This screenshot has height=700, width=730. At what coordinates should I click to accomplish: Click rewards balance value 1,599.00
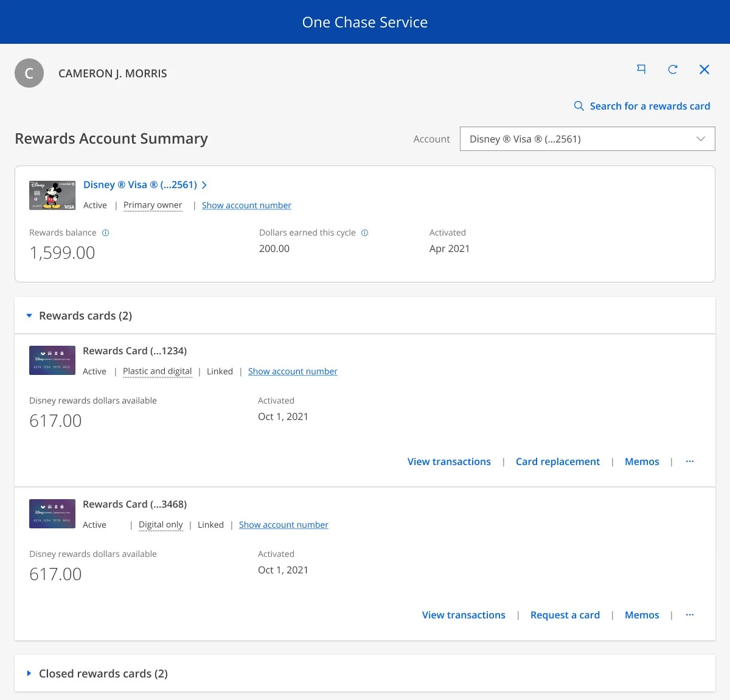click(x=62, y=253)
